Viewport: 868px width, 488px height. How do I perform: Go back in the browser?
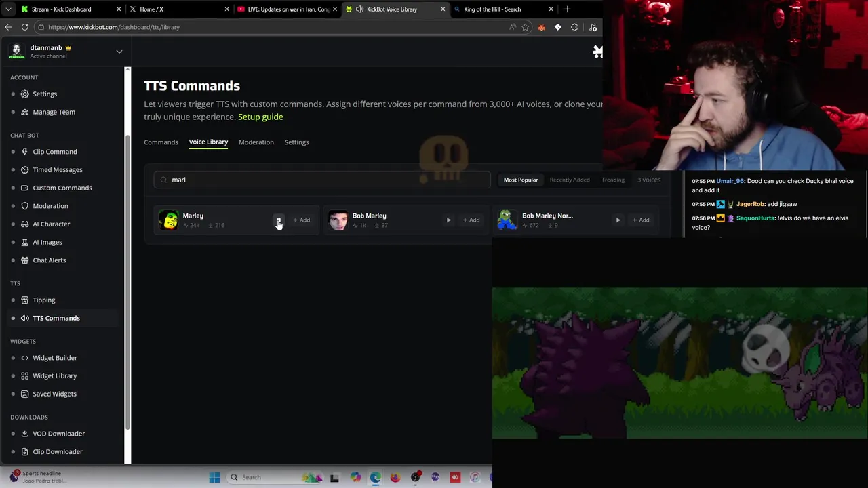coord(8,27)
